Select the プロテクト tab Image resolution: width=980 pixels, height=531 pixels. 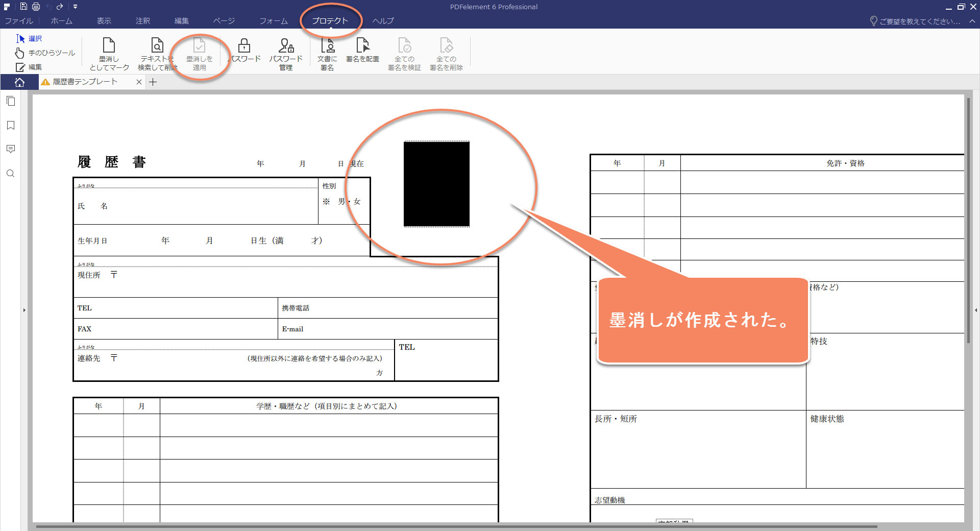[330, 21]
